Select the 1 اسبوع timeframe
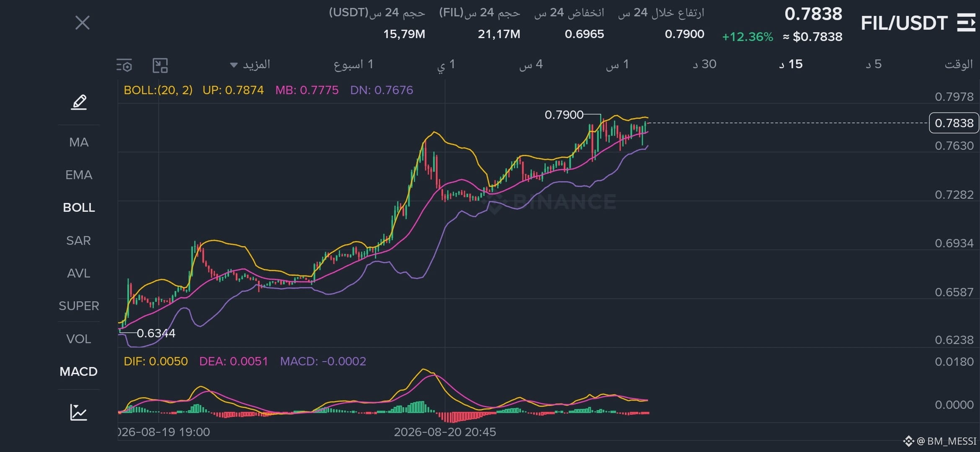980x452 pixels. (353, 64)
